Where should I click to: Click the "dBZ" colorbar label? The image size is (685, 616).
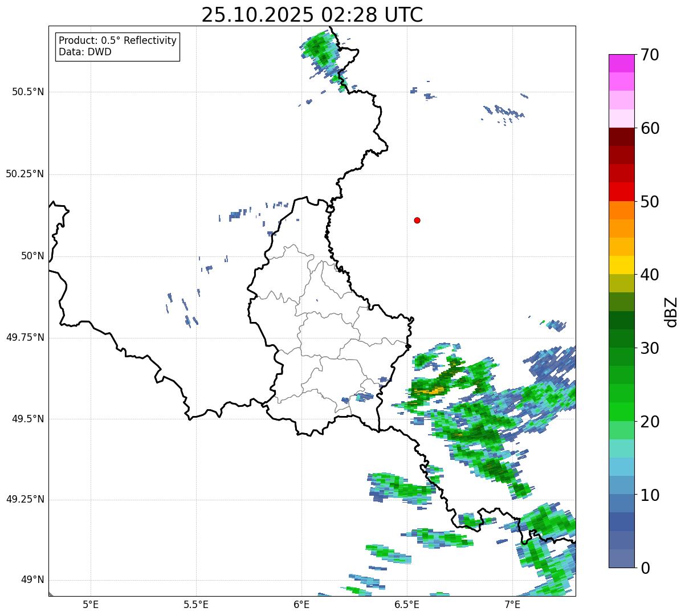click(x=671, y=312)
